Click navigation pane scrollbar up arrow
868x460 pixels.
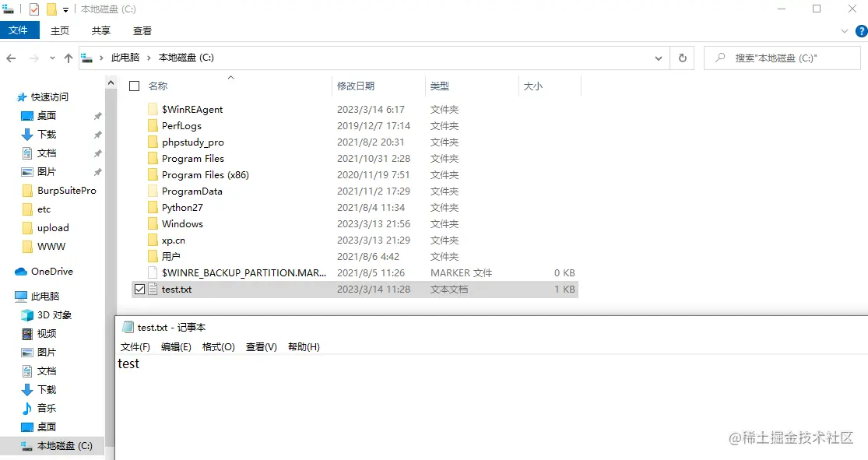(111, 83)
